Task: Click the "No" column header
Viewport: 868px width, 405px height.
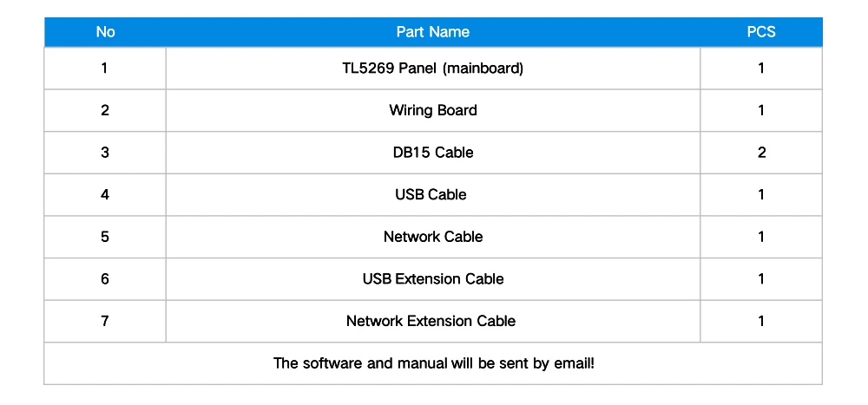Action: pyautogui.click(x=105, y=32)
